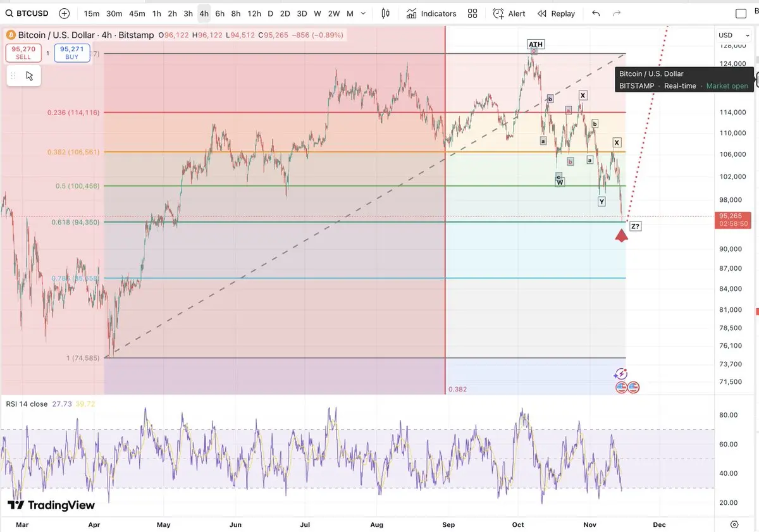Switch to the 12h timeframe
This screenshot has height=532, width=759.
pyautogui.click(x=254, y=13)
